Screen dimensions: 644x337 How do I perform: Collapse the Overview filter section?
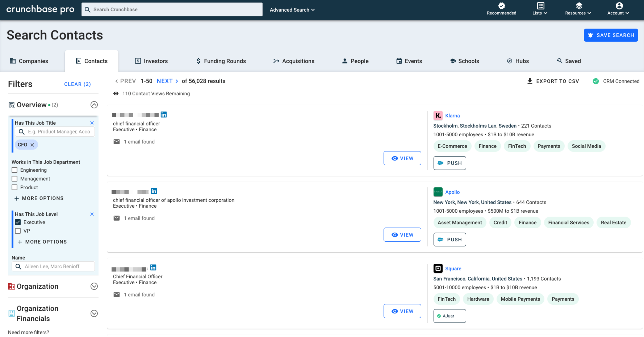tap(94, 105)
